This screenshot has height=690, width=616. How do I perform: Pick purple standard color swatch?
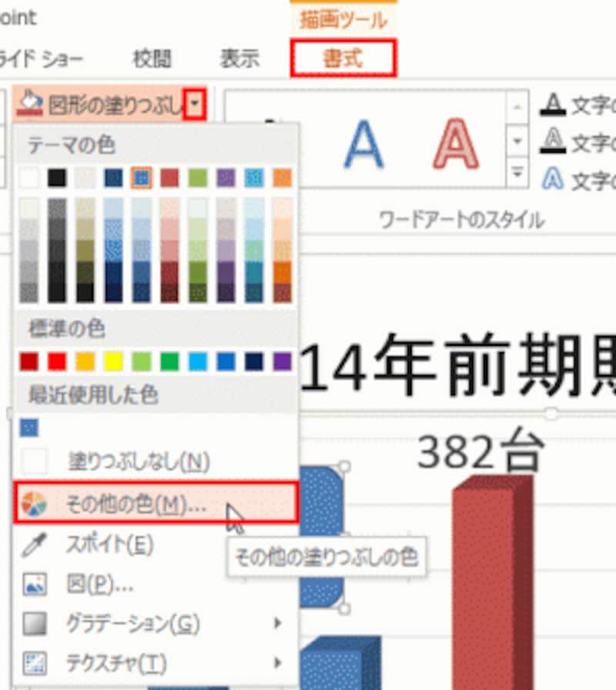point(283,362)
